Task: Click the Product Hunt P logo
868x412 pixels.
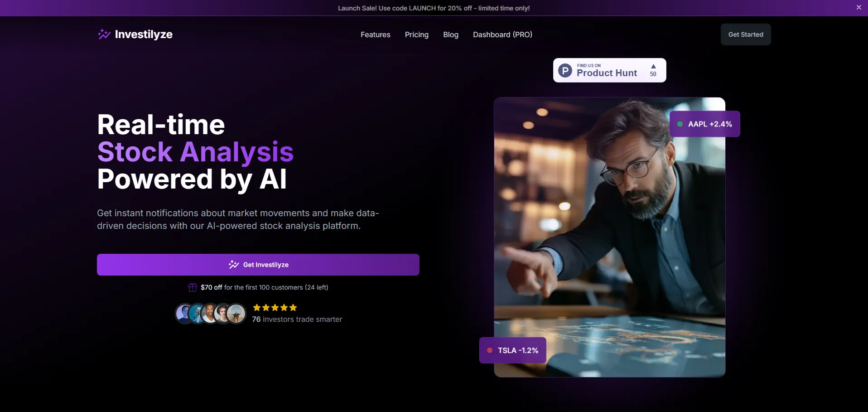Action: pos(565,70)
